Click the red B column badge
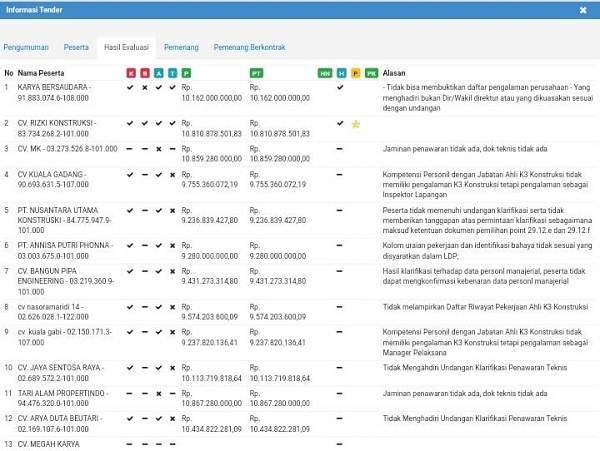 coord(145,73)
